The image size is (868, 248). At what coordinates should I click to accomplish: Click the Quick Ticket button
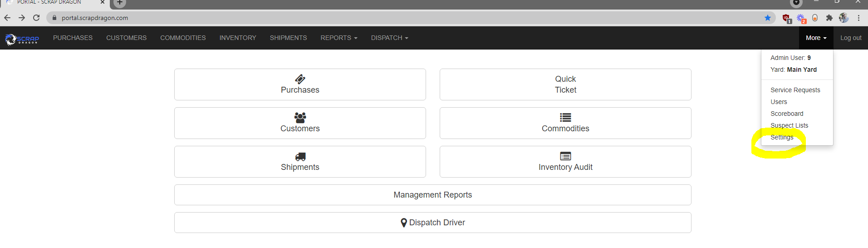click(x=565, y=84)
